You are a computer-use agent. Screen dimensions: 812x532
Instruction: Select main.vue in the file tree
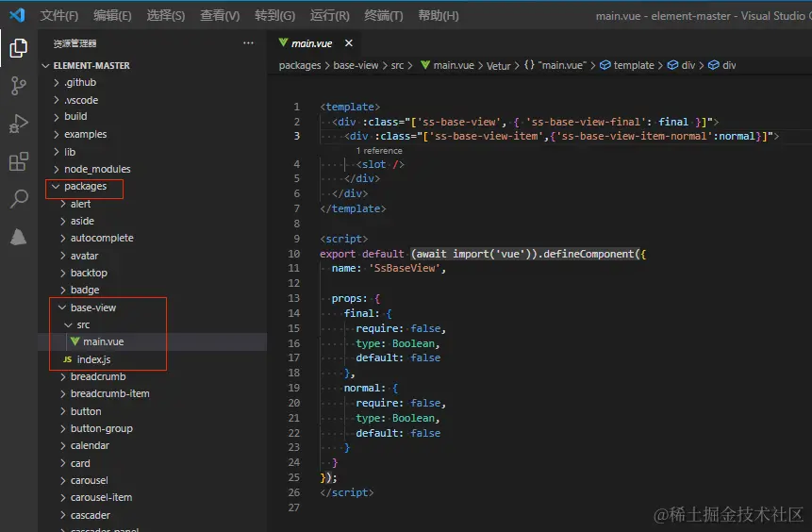pos(152,341)
